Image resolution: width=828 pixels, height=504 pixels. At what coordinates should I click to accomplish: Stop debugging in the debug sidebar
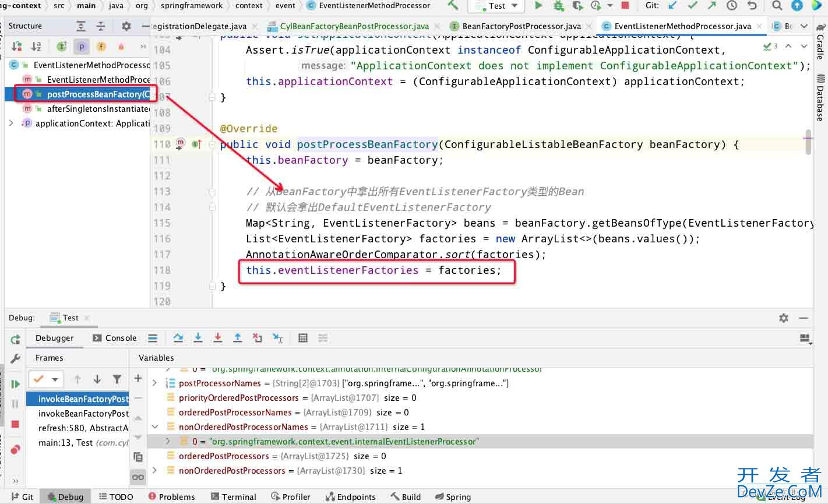[16, 424]
